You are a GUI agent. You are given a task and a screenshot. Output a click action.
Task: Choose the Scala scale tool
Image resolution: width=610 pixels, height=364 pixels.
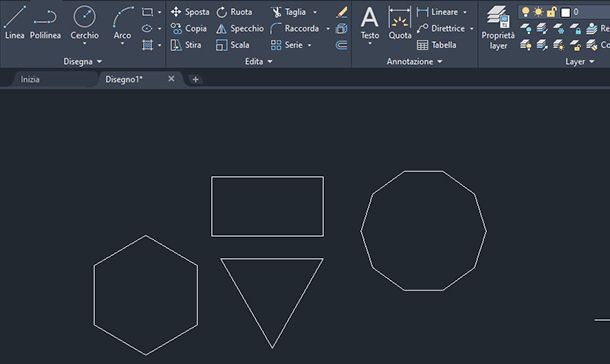[233, 45]
